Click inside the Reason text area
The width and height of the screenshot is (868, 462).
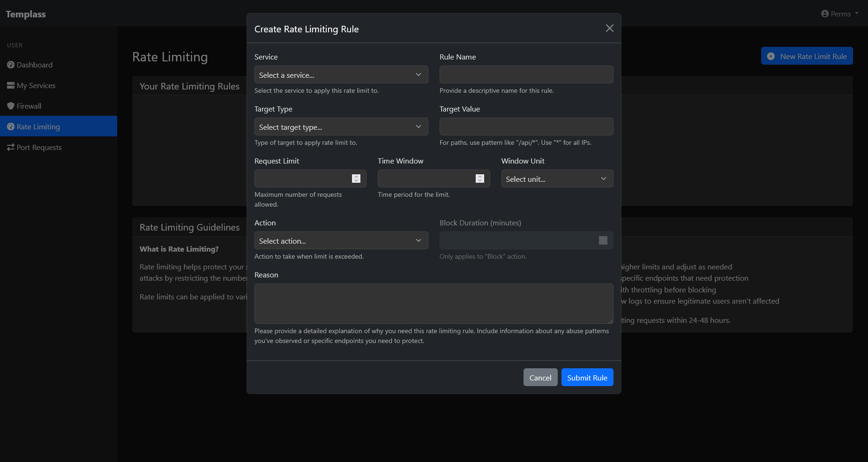click(434, 304)
